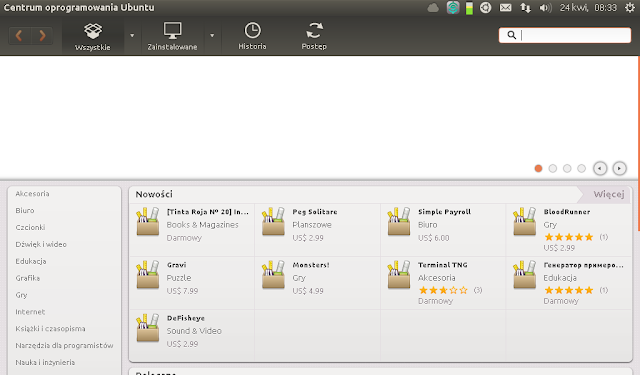640x375 pixels.
Task: Click the DeFisheye title
Action: [x=186, y=318]
